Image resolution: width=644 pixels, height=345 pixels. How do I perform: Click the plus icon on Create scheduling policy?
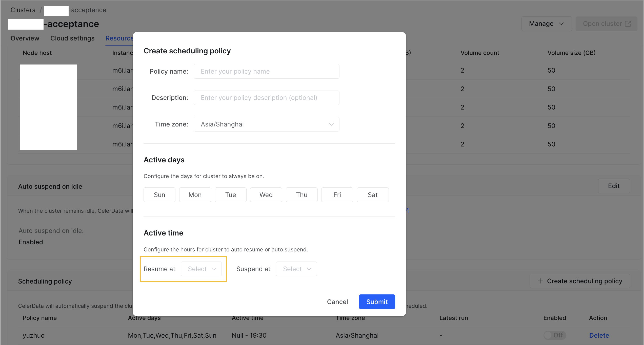click(540, 281)
